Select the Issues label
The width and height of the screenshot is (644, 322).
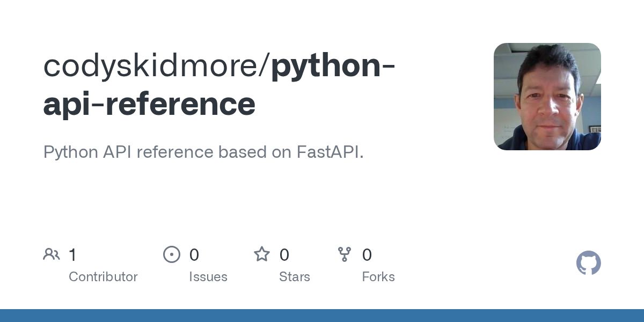point(208,277)
